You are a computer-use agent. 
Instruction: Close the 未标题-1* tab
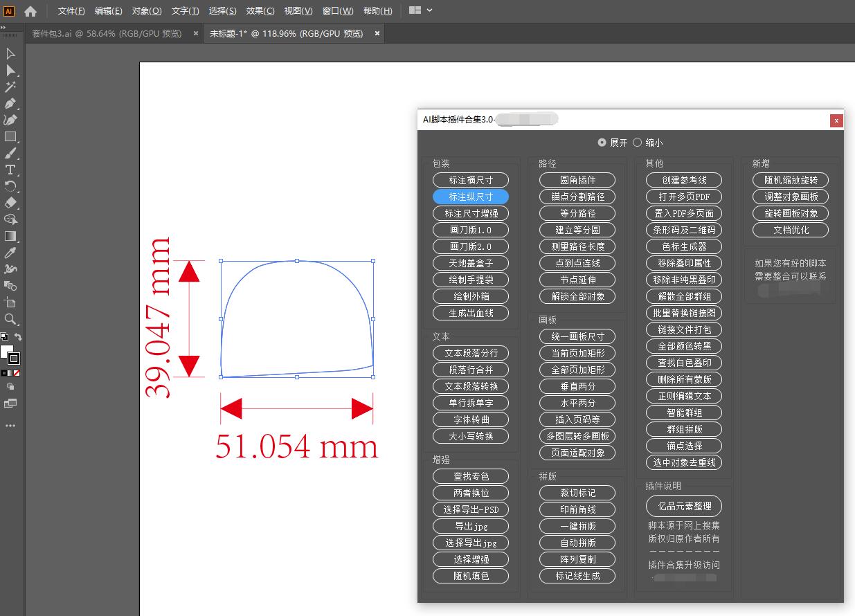tap(377, 33)
